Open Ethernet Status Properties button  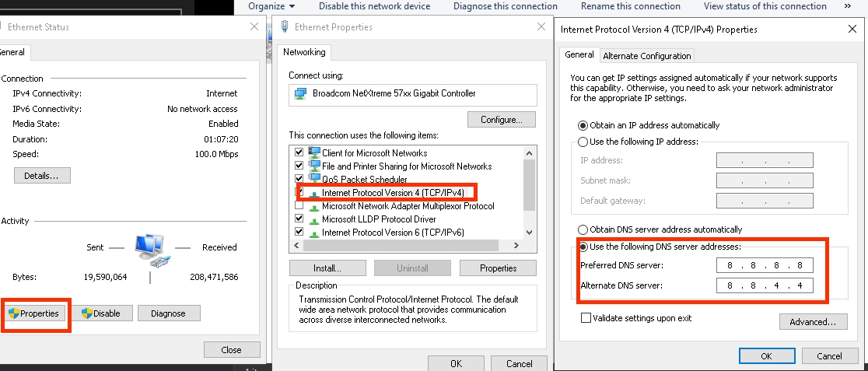click(x=33, y=313)
